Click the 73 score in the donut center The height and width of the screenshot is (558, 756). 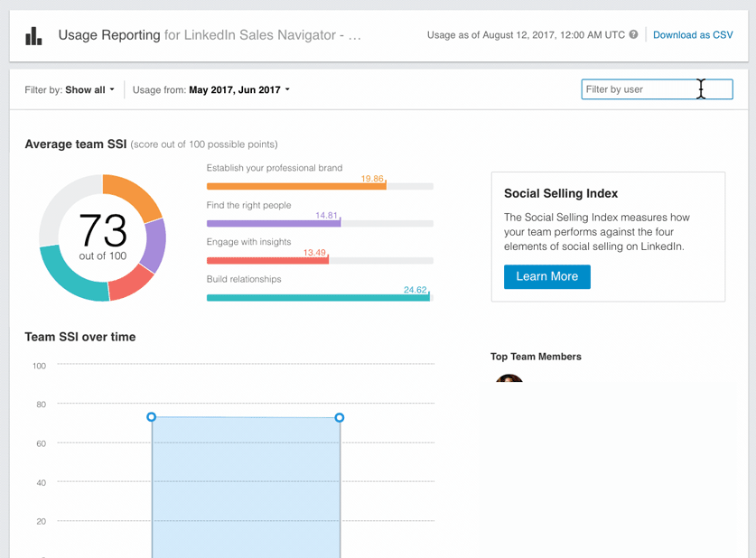point(102,230)
